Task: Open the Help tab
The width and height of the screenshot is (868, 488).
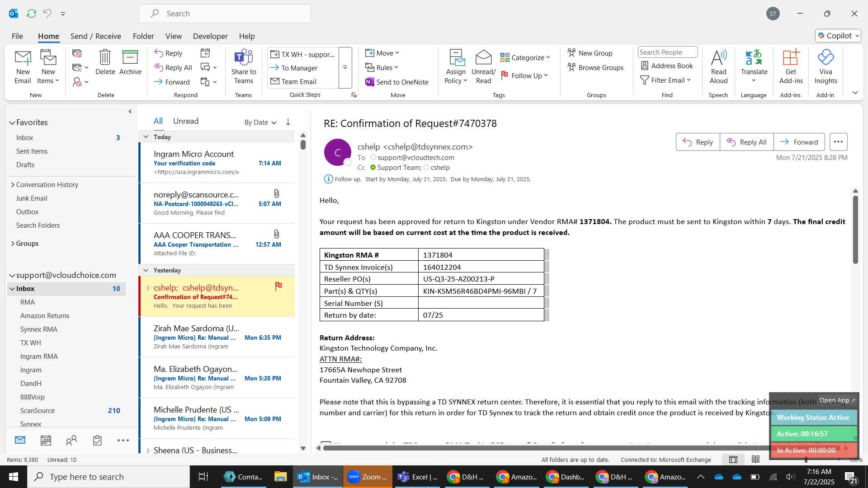Action: [247, 36]
